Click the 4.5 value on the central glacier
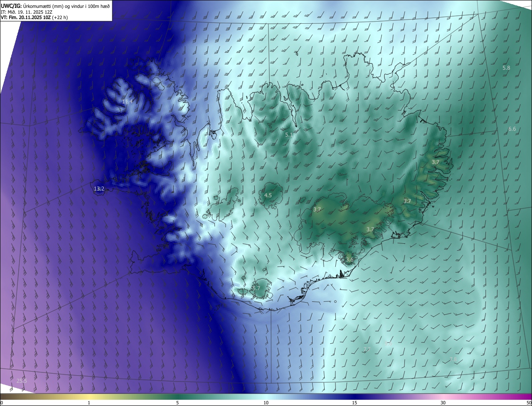Image resolution: width=532 pixels, height=406 pixels. 268,195
